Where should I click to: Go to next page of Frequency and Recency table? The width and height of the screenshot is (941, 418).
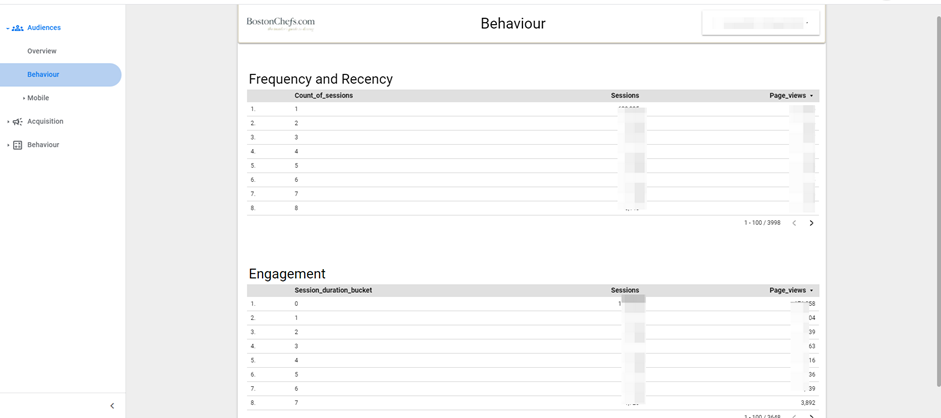tap(811, 223)
